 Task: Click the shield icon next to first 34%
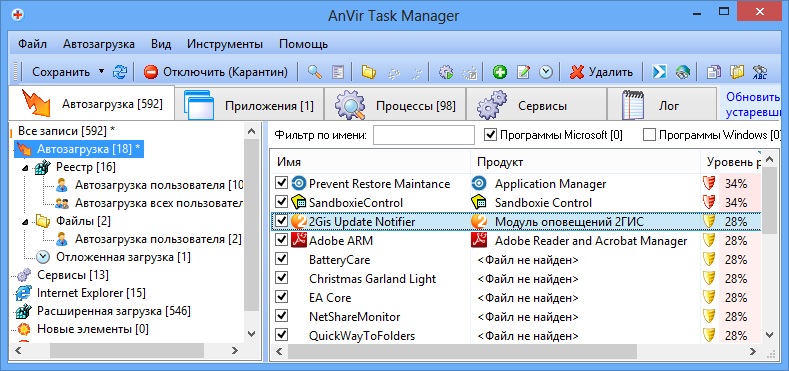[x=709, y=184]
